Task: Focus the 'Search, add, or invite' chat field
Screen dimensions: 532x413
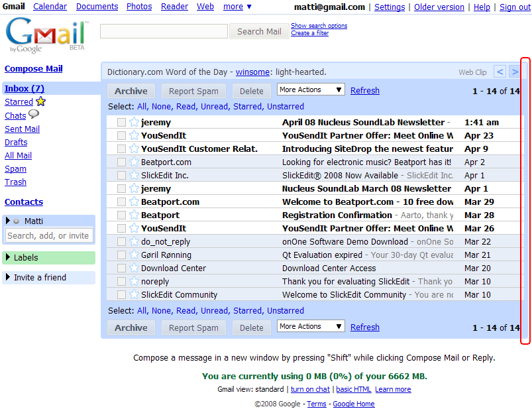Action: click(x=49, y=235)
